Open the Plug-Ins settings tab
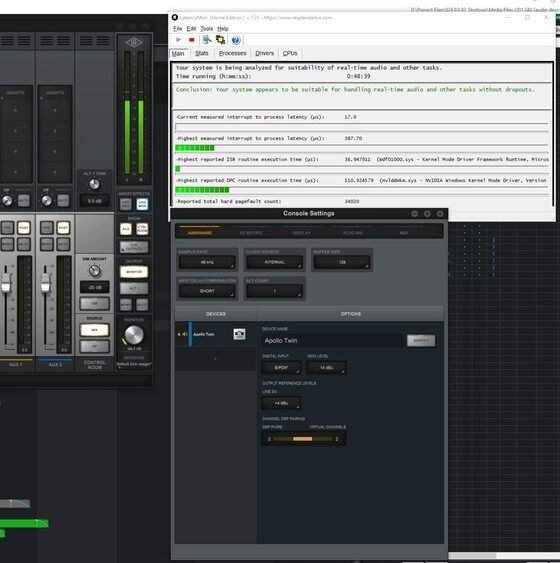The image size is (560, 563). pyautogui.click(x=353, y=233)
